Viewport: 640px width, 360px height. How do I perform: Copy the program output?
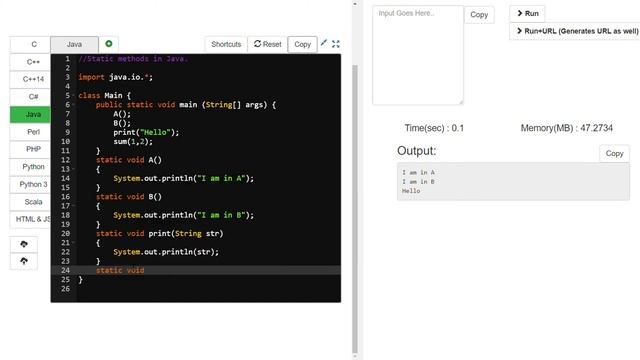point(614,153)
